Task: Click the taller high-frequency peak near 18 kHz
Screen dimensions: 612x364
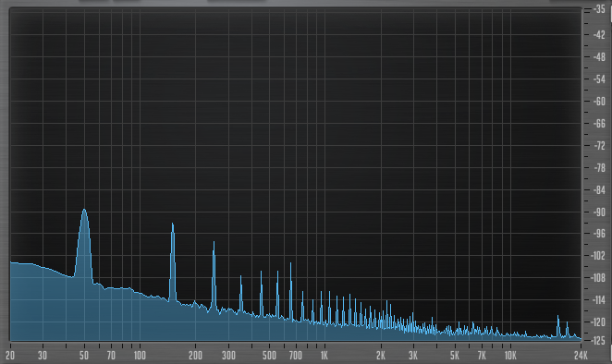Action: tap(557, 316)
